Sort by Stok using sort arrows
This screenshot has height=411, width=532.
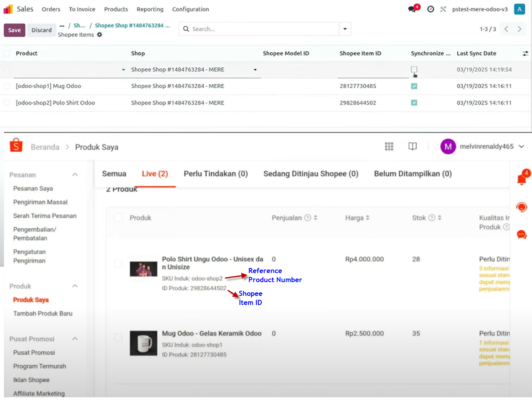point(440,218)
